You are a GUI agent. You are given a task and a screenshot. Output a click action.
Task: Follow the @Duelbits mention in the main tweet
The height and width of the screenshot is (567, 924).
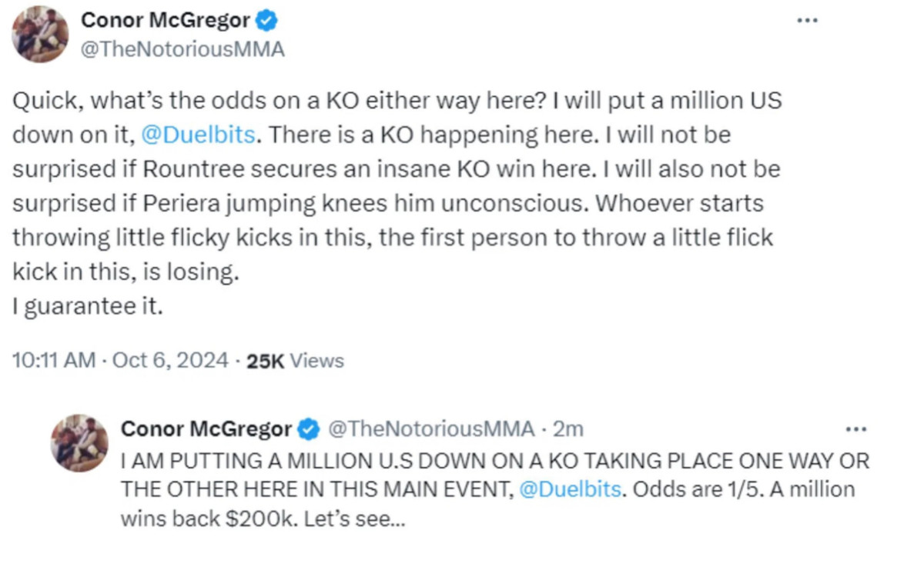tap(199, 135)
